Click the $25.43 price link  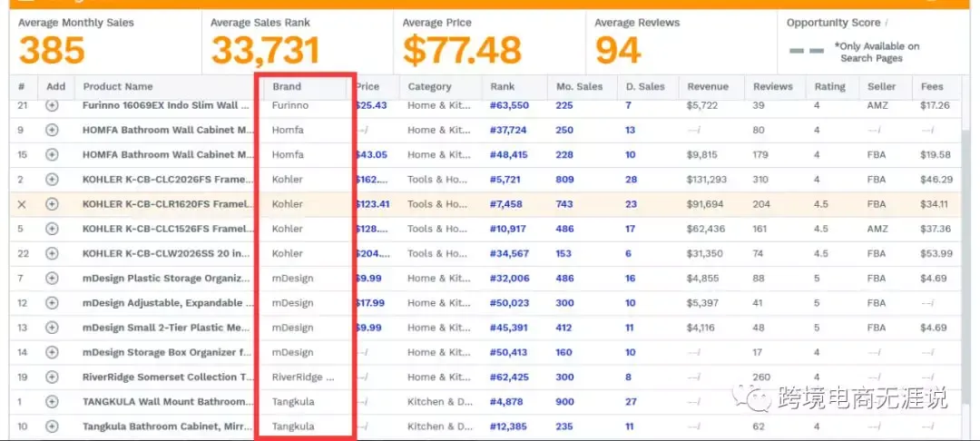(371, 105)
